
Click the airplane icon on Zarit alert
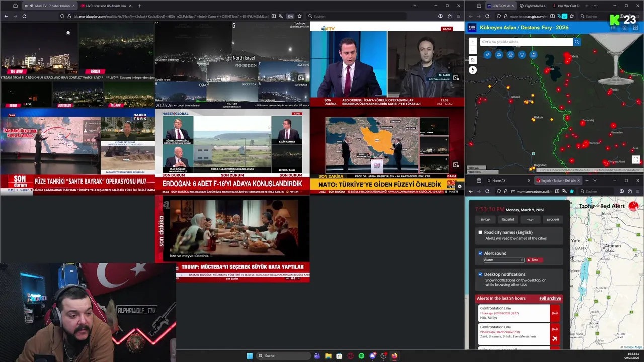(x=555, y=338)
